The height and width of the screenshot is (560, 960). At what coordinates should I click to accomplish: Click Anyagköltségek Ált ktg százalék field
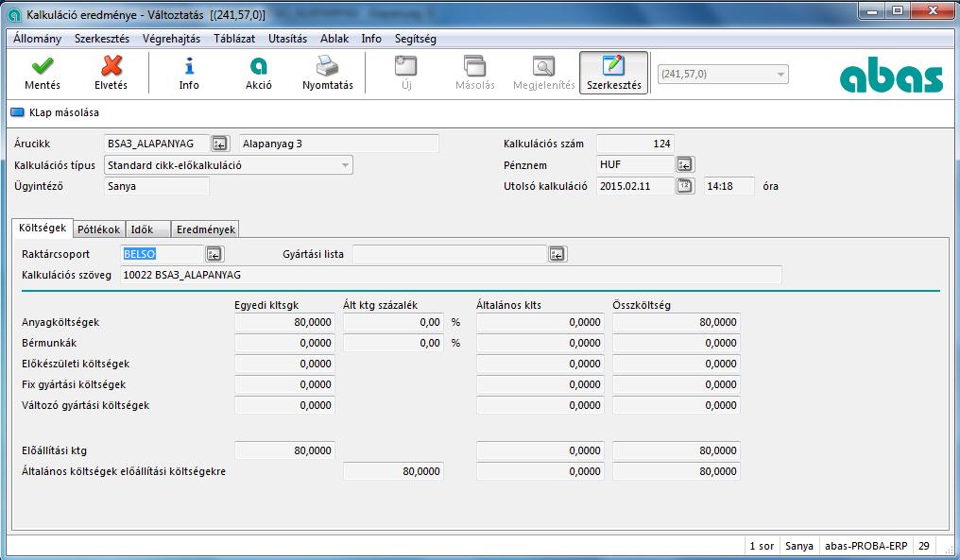tap(394, 322)
